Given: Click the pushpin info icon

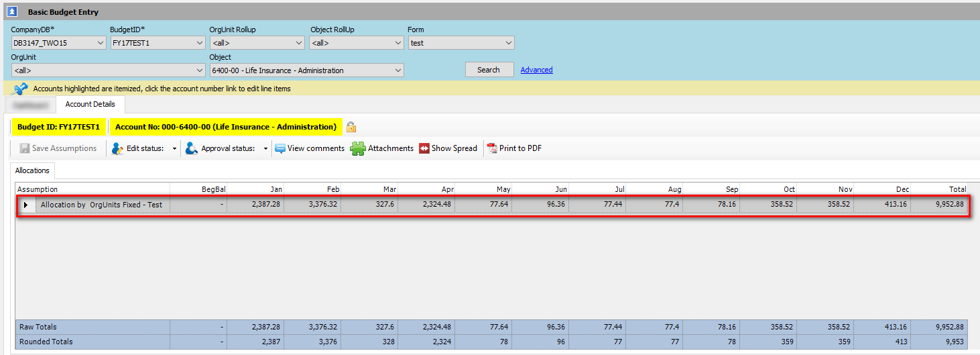Looking at the screenshot, I should (x=20, y=89).
